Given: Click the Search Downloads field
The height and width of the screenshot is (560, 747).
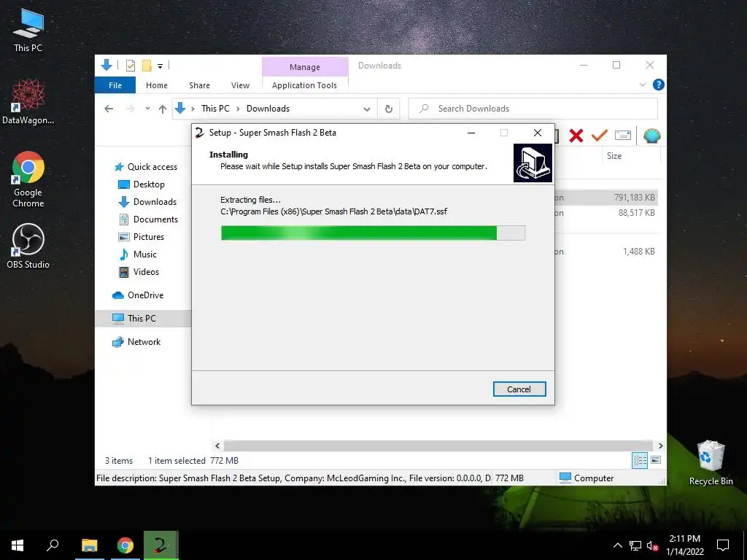Looking at the screenshot, I should [533, 109].
